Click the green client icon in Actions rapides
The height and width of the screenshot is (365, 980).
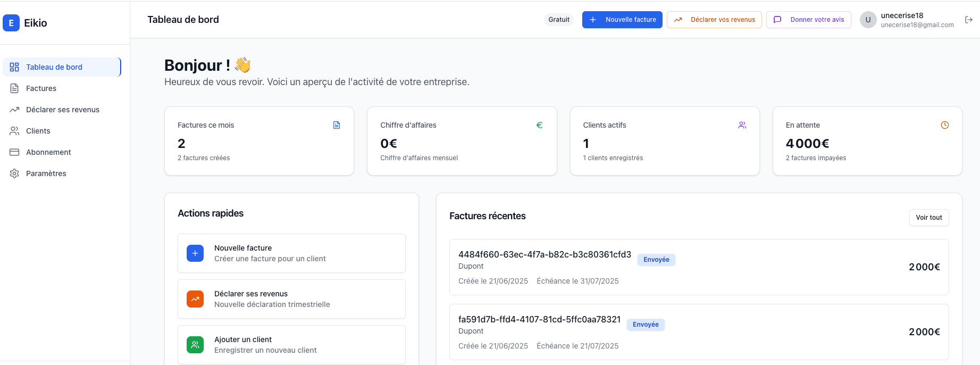(195, 345)
